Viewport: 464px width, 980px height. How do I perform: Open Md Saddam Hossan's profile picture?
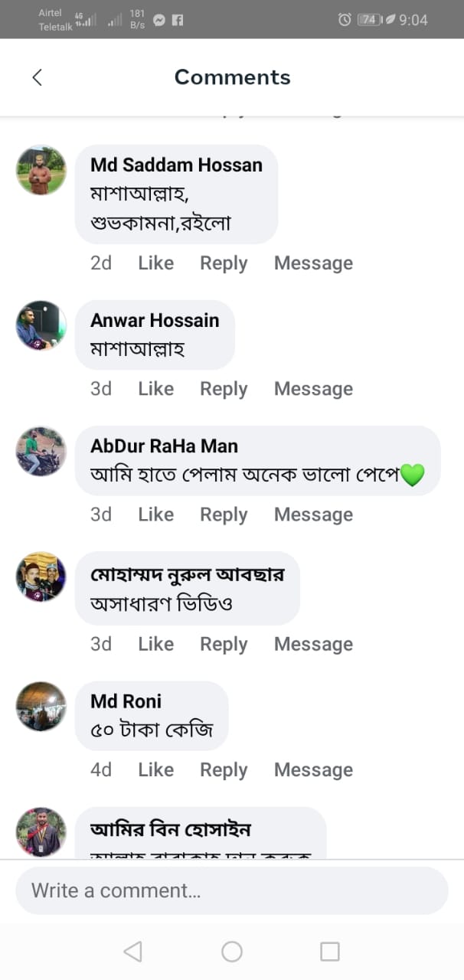[41, 170]
